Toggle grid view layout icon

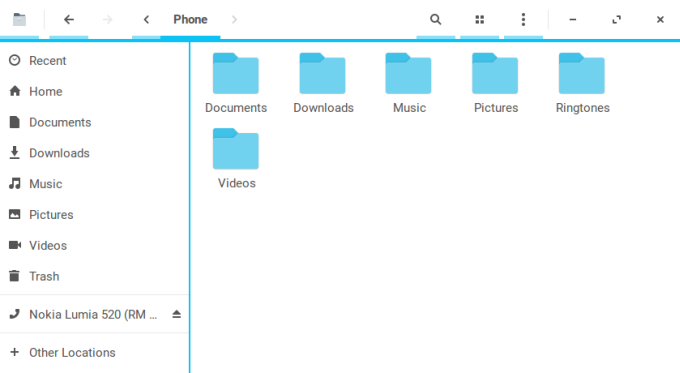[x=480, y=20]
